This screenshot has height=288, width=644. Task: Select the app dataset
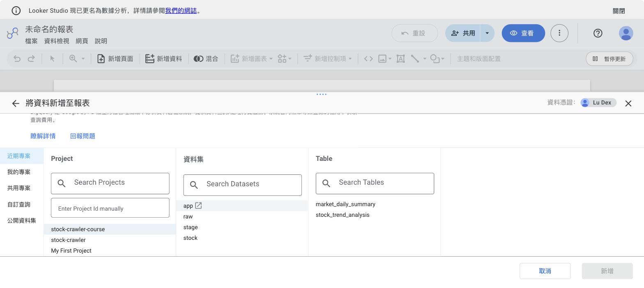(242, 206)
